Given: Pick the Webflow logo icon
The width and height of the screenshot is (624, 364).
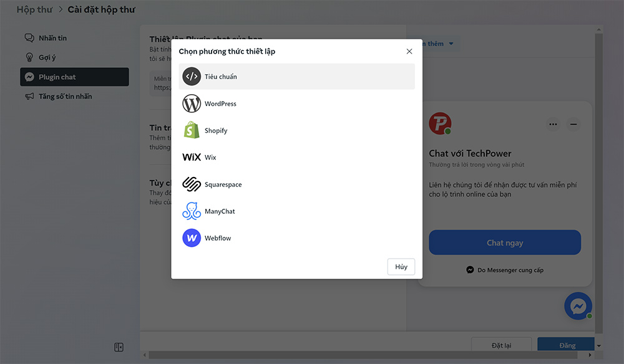Looking at the screenshot, I should tap(192, 238).
